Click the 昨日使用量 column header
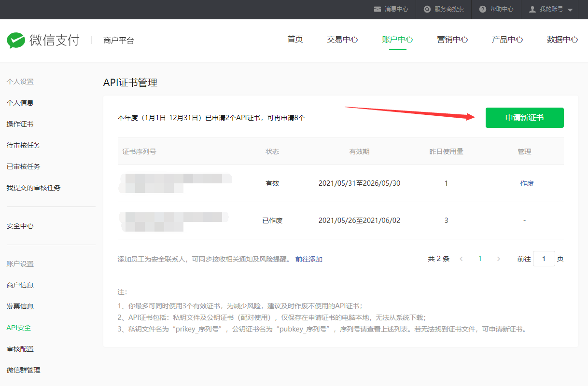The image size is (588, 386). (446, 152)
